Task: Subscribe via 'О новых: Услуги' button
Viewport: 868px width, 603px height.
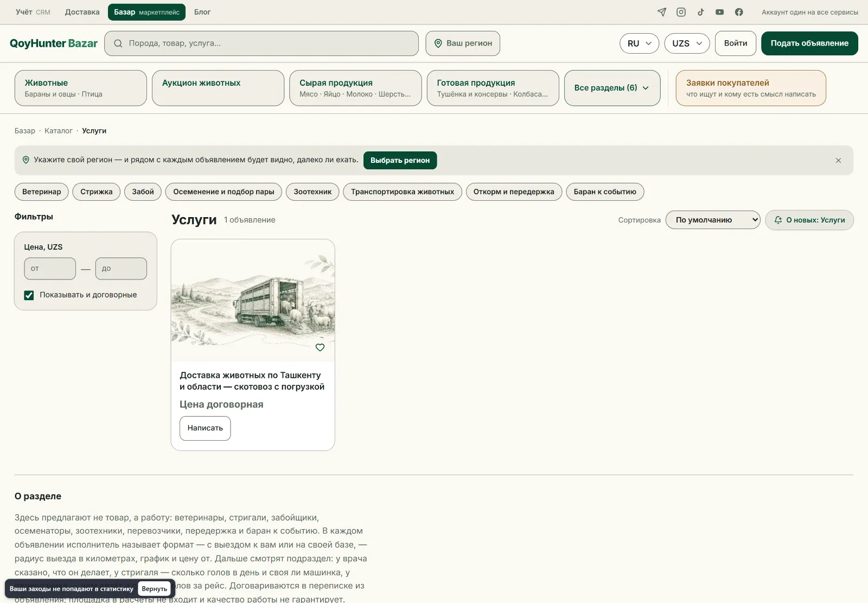Action: 809,220
